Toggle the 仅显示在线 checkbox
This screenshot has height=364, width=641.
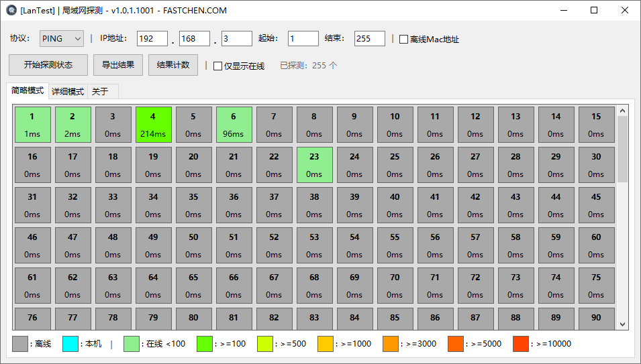point(217,66)
